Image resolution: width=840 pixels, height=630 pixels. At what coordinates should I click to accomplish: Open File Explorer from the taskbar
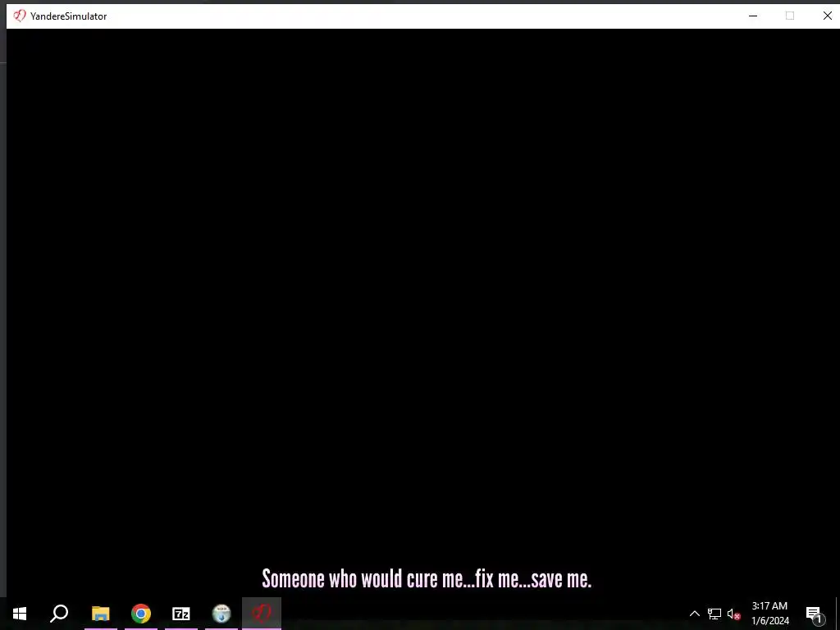[100, 614]
